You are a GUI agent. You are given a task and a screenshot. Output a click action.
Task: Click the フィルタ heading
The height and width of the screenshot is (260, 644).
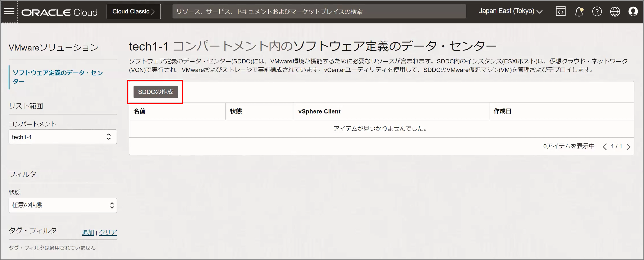pos(22,174)
